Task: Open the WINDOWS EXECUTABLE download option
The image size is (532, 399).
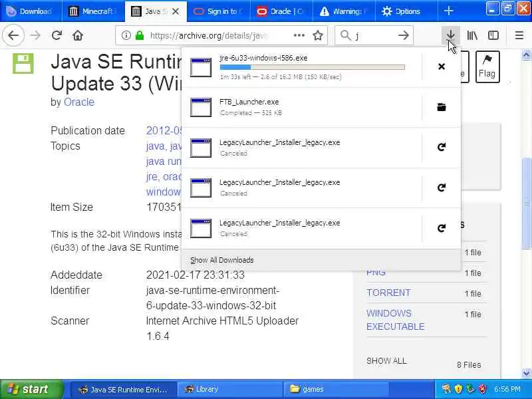Action: tap(395, 320)
